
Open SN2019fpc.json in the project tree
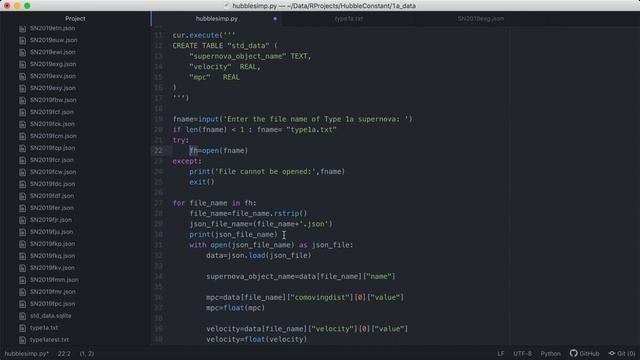tap(53, 304)
